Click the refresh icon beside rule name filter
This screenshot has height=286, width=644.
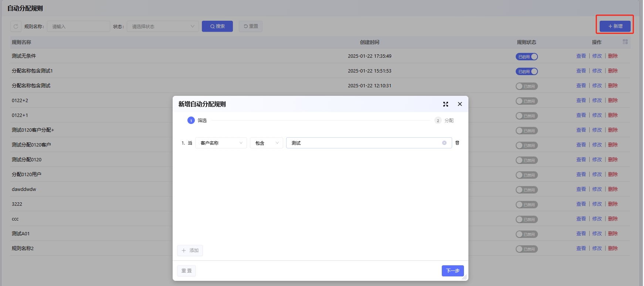16,26
